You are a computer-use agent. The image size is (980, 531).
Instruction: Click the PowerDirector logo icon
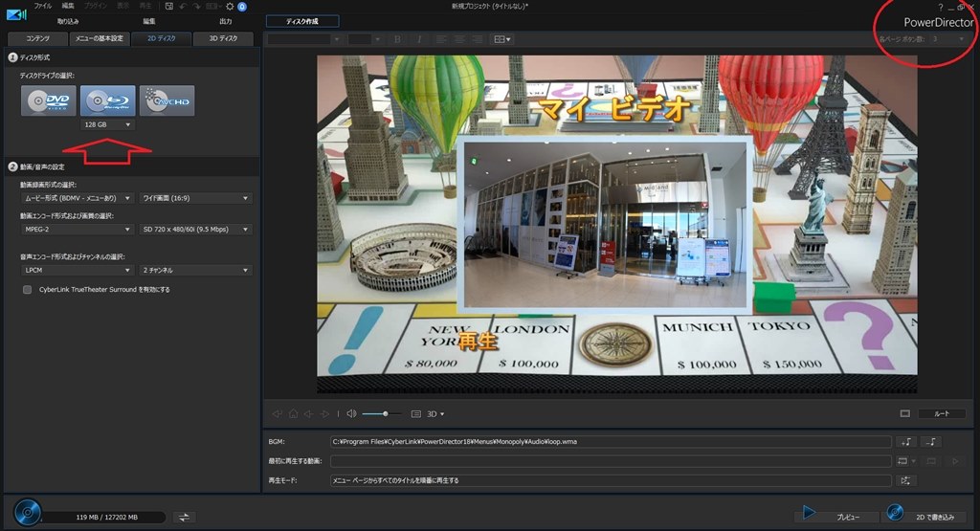coord(16,13)
